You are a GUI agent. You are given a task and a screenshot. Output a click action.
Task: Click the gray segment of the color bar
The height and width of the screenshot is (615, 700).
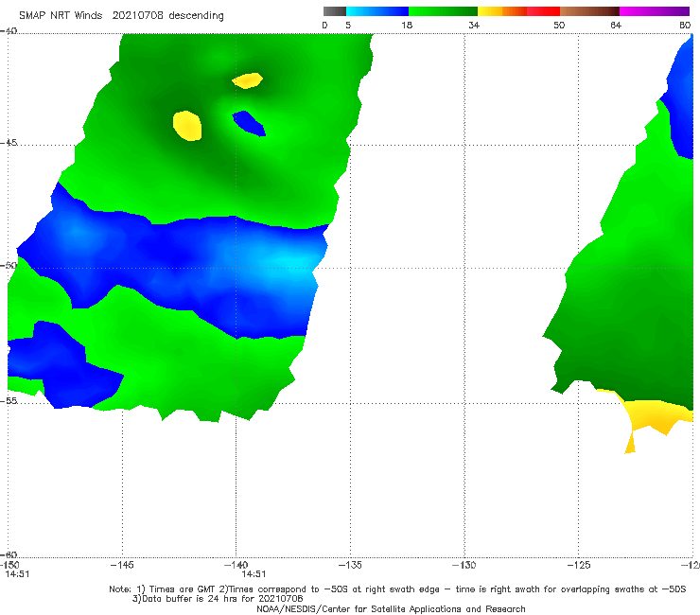pyautogui.click(x=335, y=11)
